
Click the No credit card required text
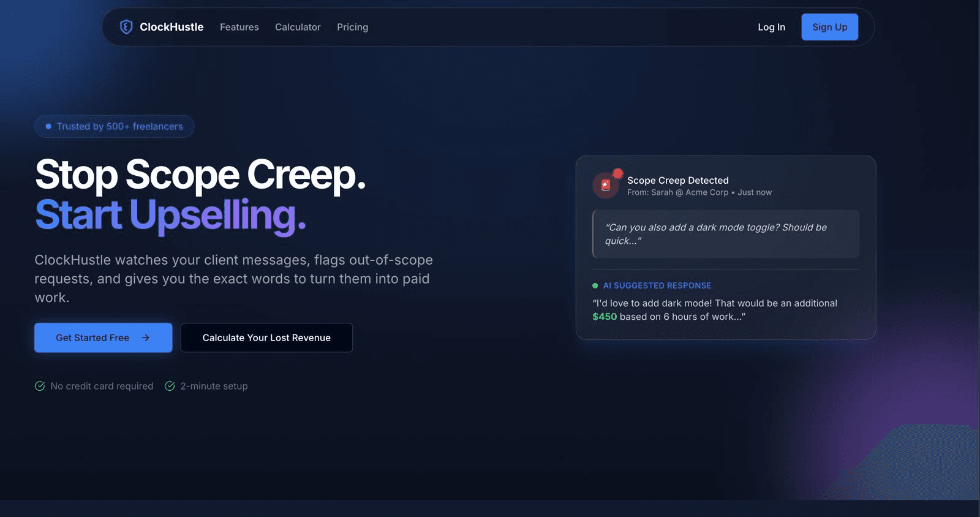pos(102,386)
